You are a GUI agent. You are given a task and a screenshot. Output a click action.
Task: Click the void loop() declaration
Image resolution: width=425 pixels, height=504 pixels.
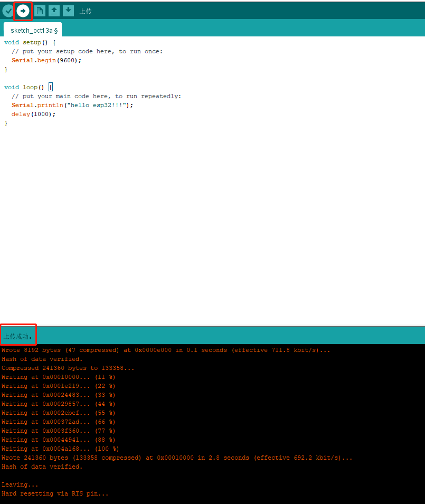[24, 88]
